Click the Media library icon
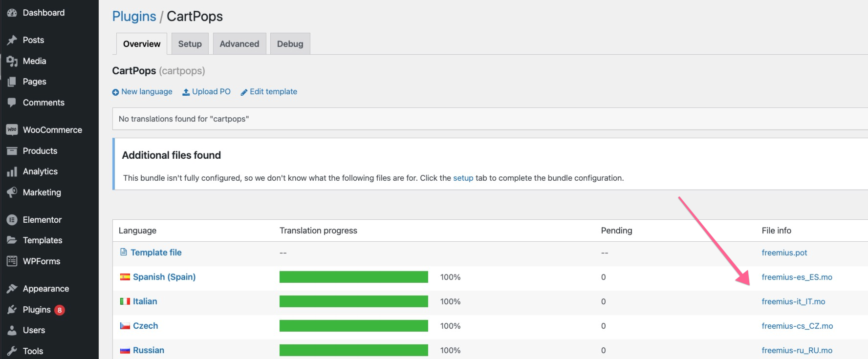The height and width of the screenshot is (359, 868). [12, 61]
